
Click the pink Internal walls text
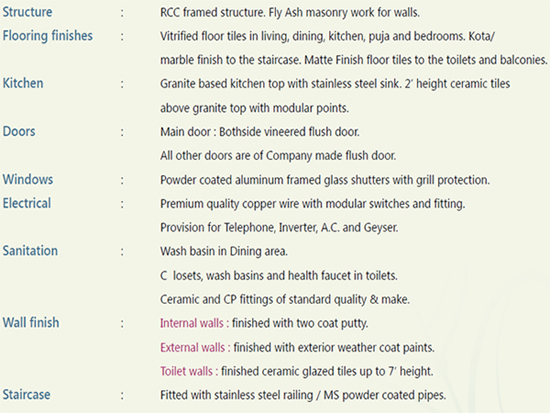point(194,323)
